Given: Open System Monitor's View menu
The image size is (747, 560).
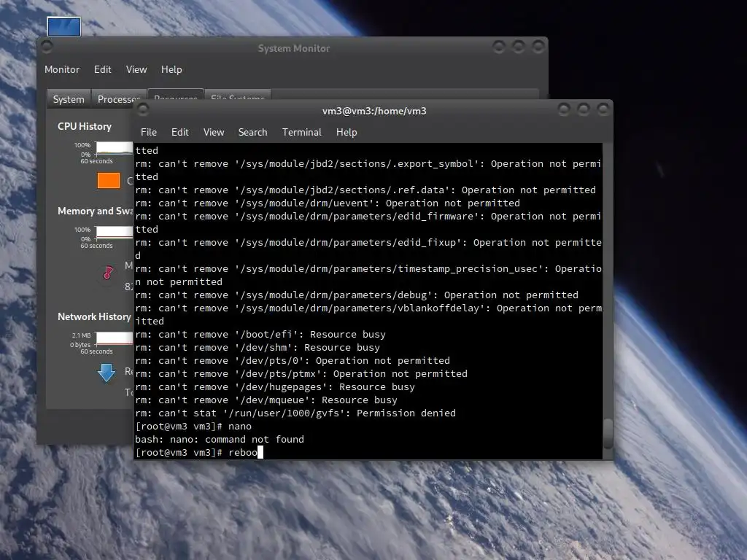Looking at the screenshot, I should point(136,69).
